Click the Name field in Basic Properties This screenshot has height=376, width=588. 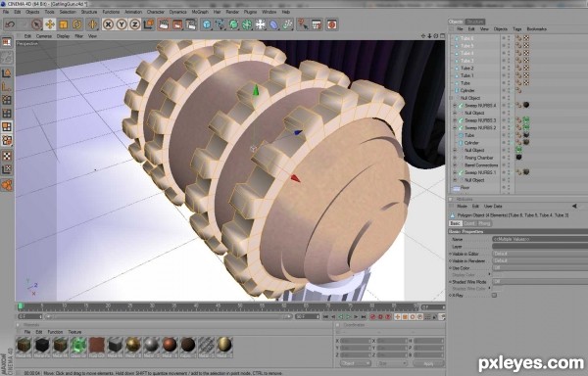(540, 239)
